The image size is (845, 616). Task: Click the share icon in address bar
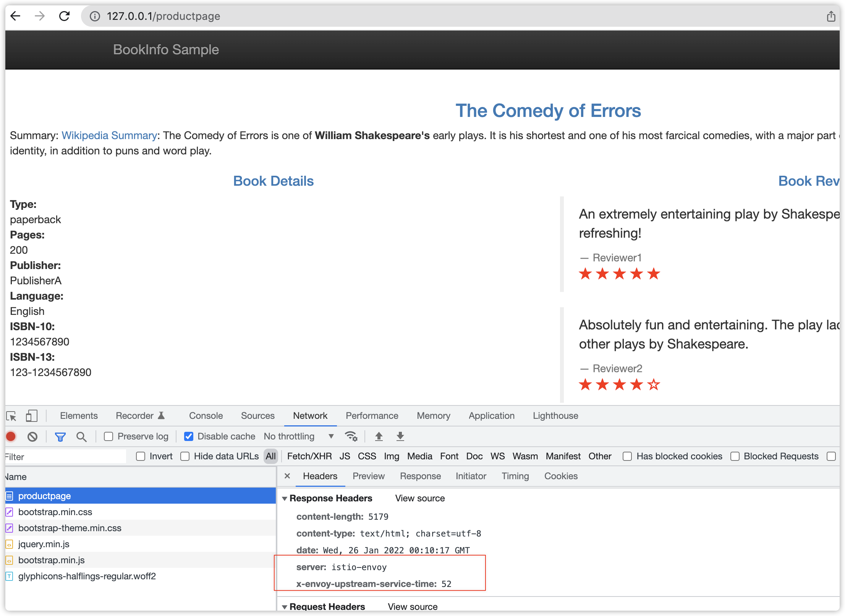pos(831,16)
